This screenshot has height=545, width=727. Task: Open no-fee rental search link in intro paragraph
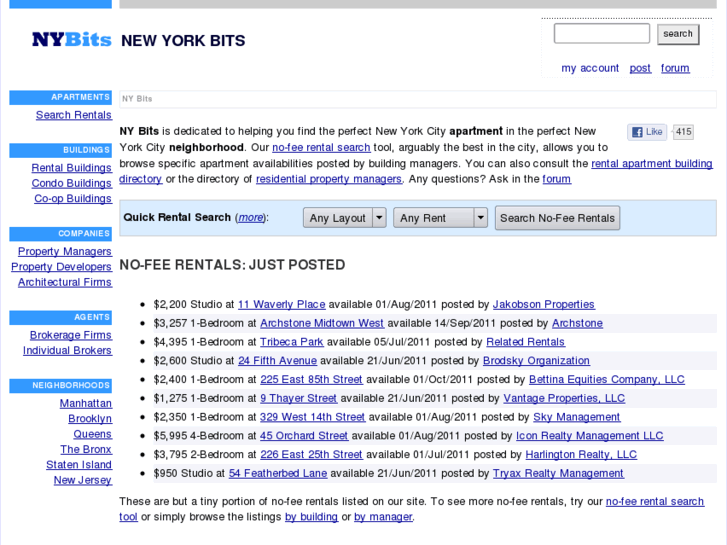[321, 147]
